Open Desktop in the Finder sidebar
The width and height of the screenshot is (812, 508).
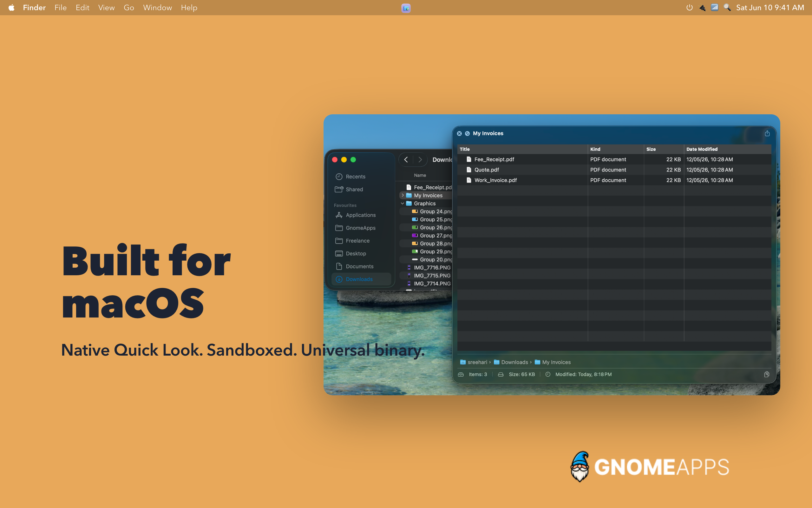361,253
